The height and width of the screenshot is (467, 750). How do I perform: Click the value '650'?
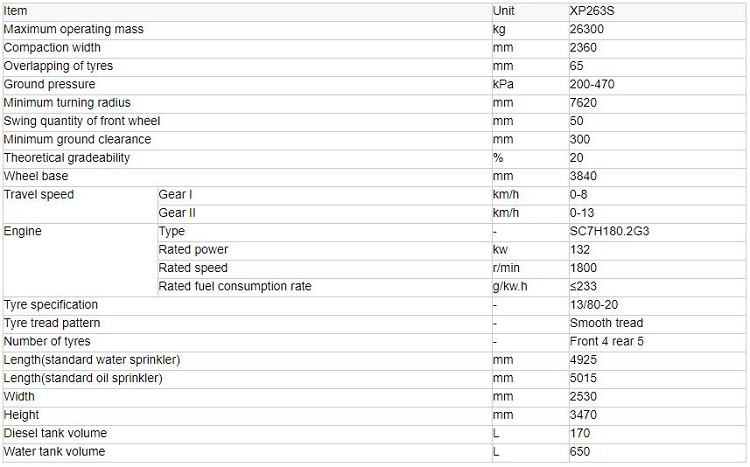tap(580, 452)
